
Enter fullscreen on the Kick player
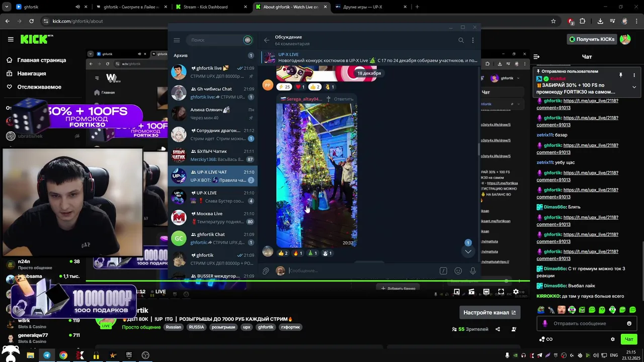[x=501, y=292]
